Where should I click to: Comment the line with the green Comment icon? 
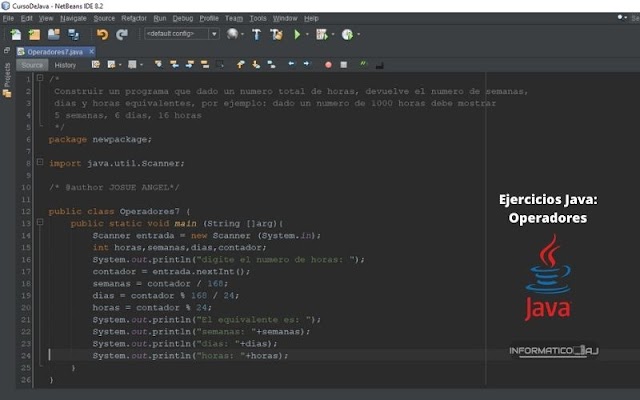363,64
